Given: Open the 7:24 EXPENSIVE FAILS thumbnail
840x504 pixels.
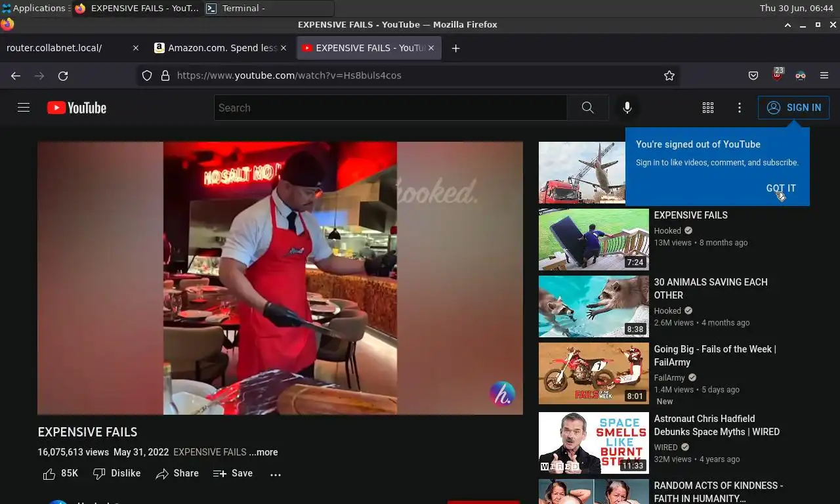Looking at the screenshot, I should (594, 240).
